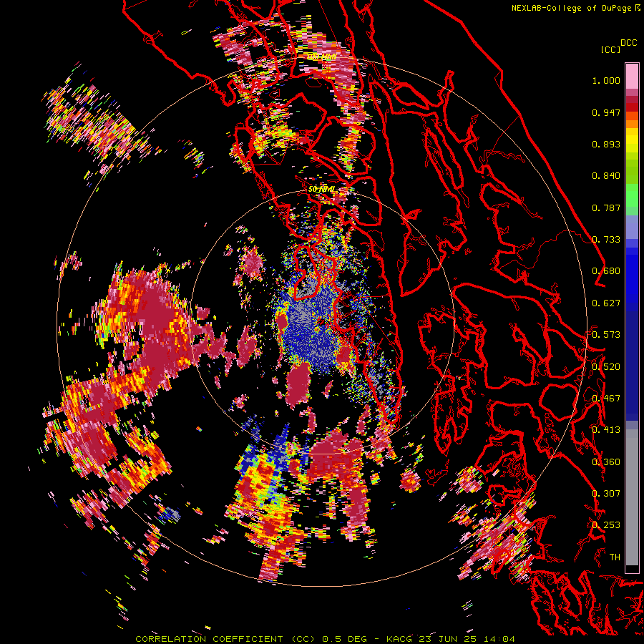Screen dimensions: 644x644
Task: Select the 0.840 scale value
Action: (x=606, y=176)
